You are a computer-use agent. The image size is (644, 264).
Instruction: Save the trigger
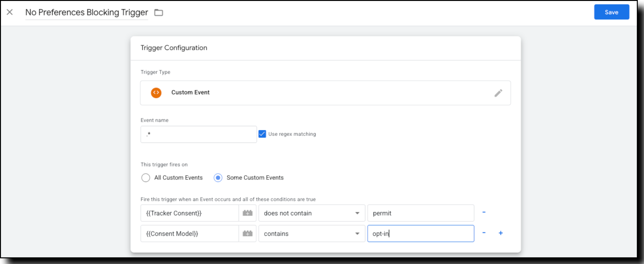tap(611, 12)
